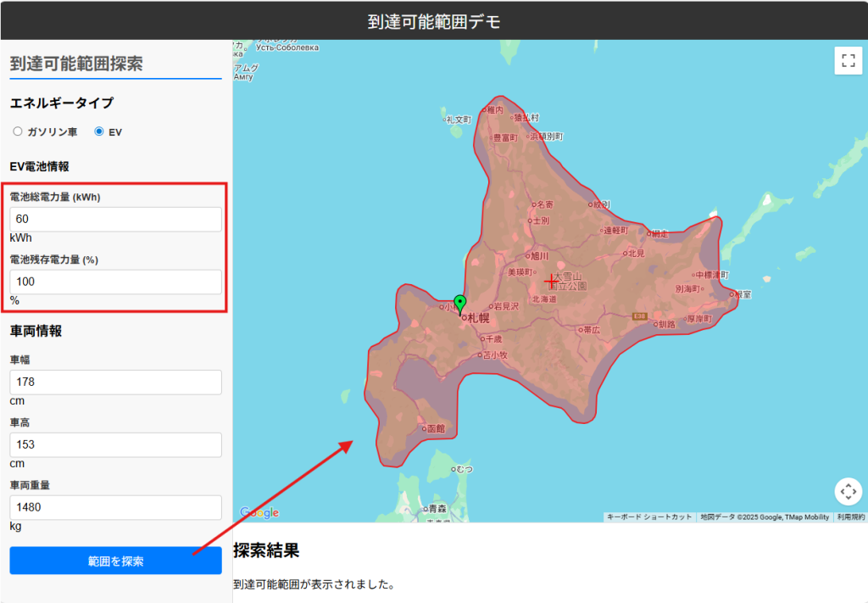Screen dimensions: 868x603
Task: Click the 美瑛町 label on the map
Action: point(520,272)
